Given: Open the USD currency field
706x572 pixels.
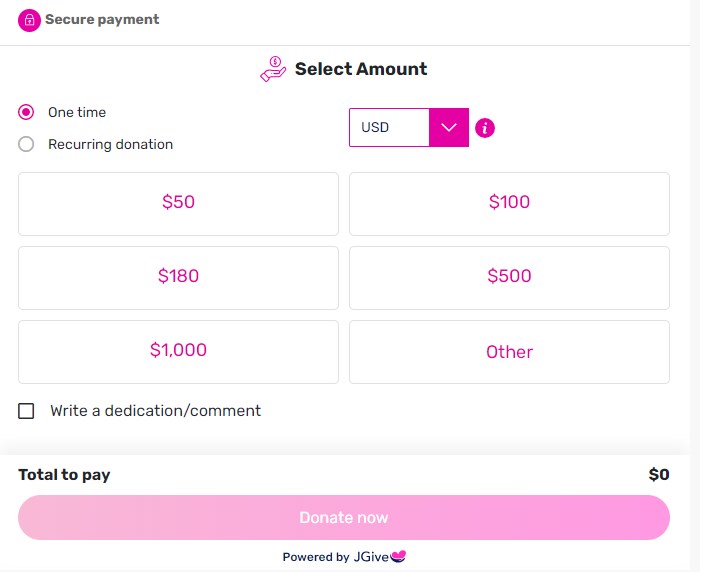Looking at the screenshot, I should click(389, 127).
